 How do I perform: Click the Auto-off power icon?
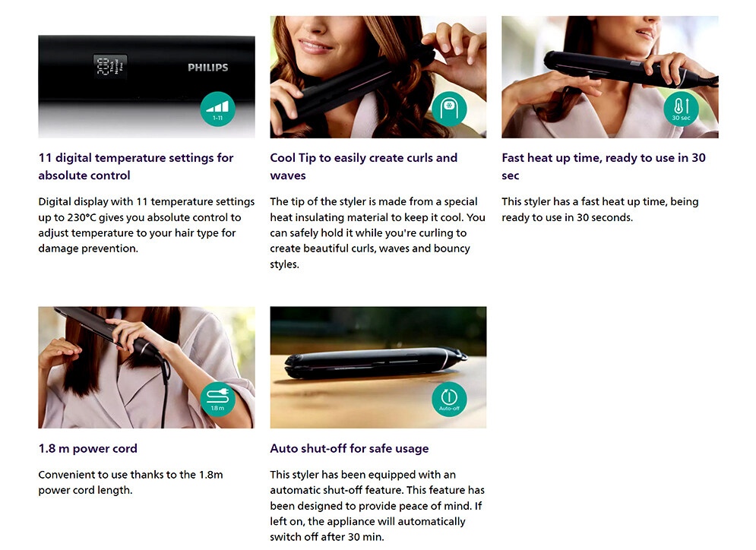coord(449,399)
